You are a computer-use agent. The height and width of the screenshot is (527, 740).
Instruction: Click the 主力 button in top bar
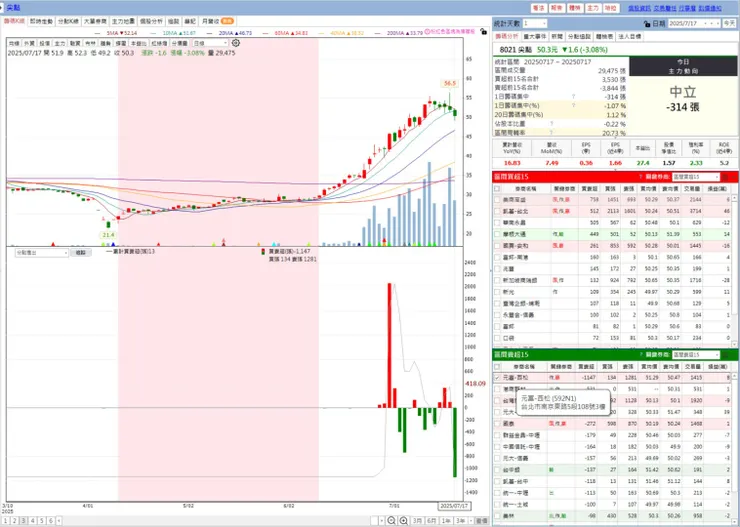click(x=592, y=8)
